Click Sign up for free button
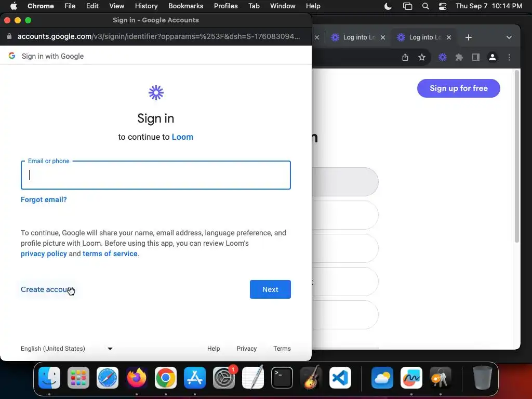Screen dimensions: 532x399 pyautogui.click(x=458, y=88)
